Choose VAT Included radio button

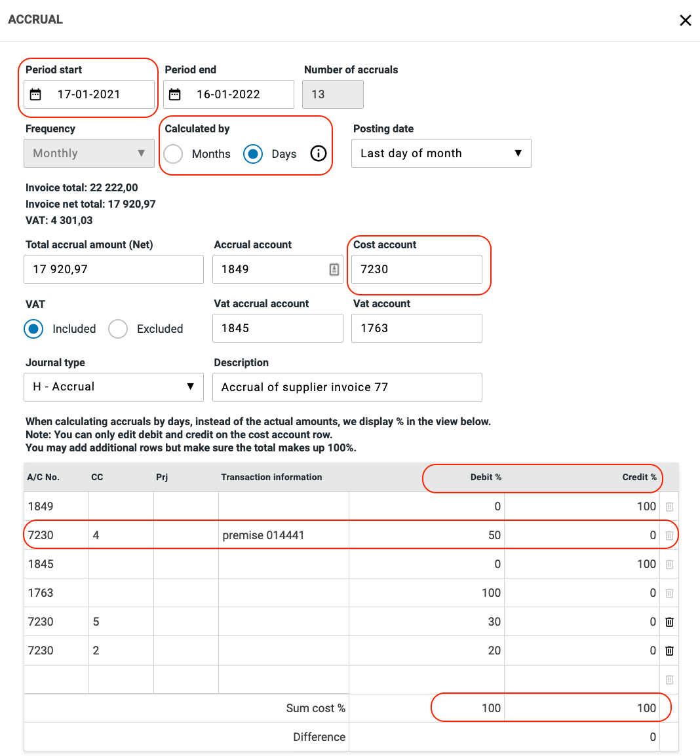(33, 329)
